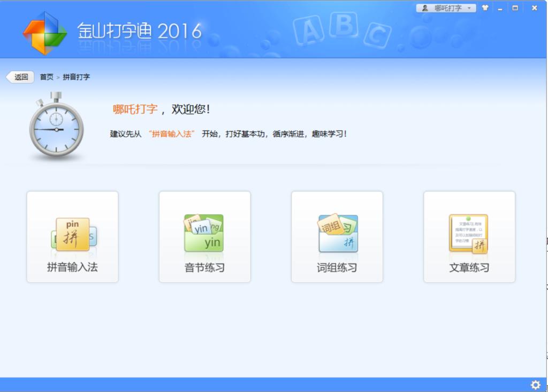The width and height of the screenshot is (548, 392).
Task: Go to 首页 in the breadcrumb
Action: tap(47, 77)
